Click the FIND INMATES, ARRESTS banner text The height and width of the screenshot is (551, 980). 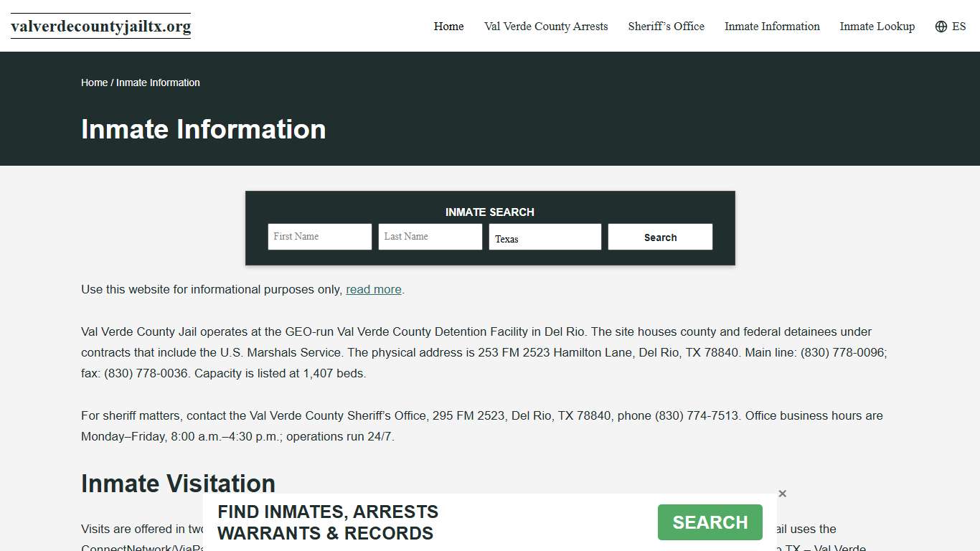pyautogui.click(x=328, y=522)
